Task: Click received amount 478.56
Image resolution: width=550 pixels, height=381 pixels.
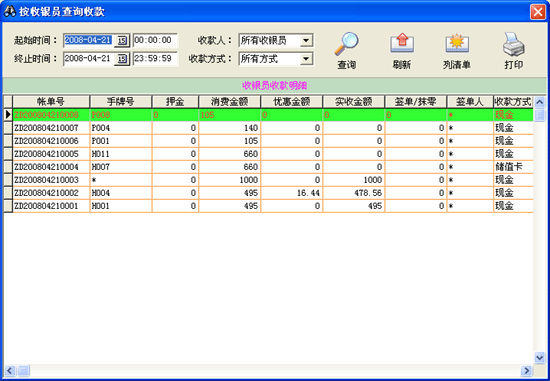Action: coord(354,193)
